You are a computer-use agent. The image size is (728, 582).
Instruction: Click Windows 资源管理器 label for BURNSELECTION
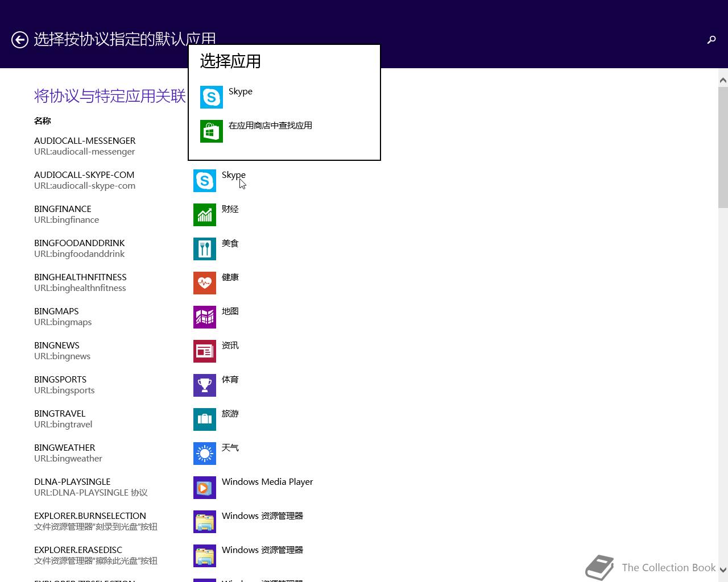(x=262, y=516)
